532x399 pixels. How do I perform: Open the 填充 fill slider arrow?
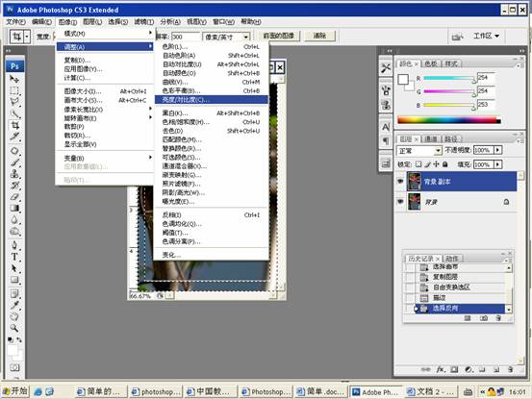[x=497, y=164]
